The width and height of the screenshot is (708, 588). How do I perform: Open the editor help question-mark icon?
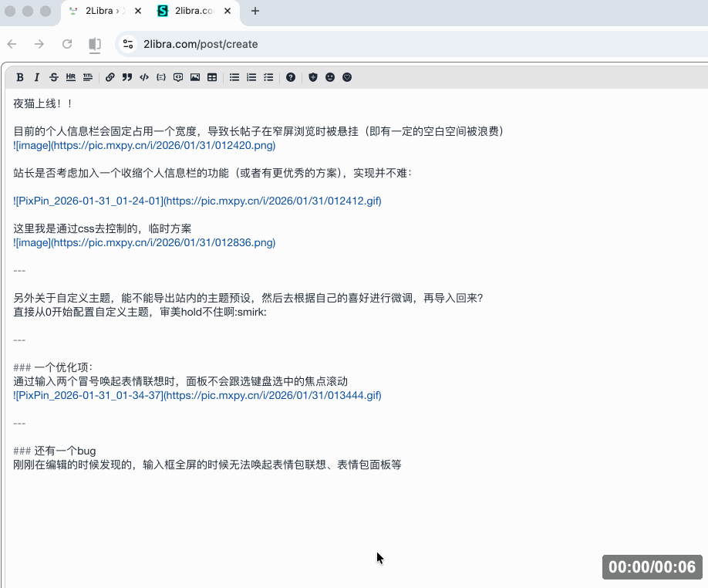[291, 77]
